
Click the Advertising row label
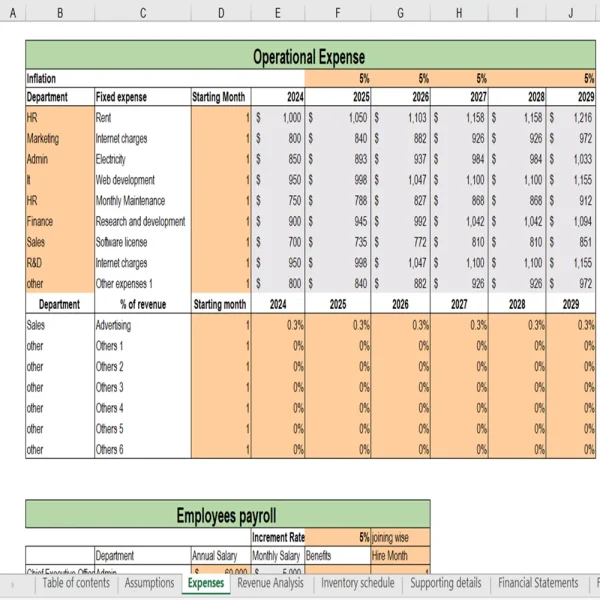click(143, 325)
